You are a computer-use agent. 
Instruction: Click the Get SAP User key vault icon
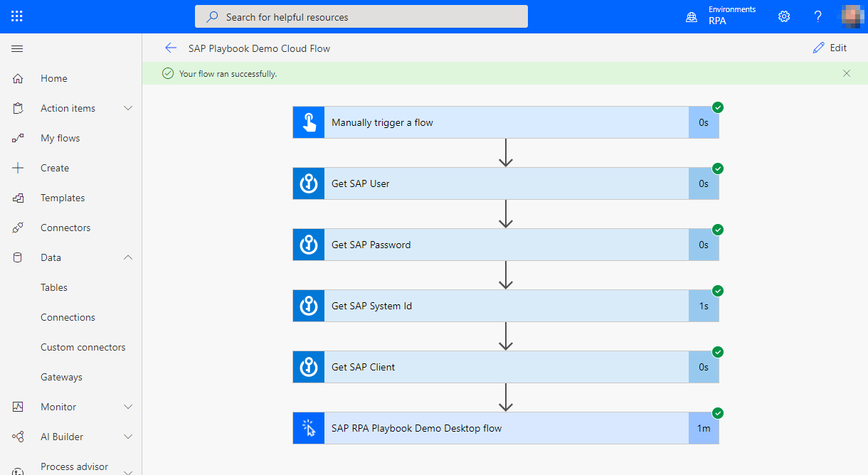tap(309, 183)
